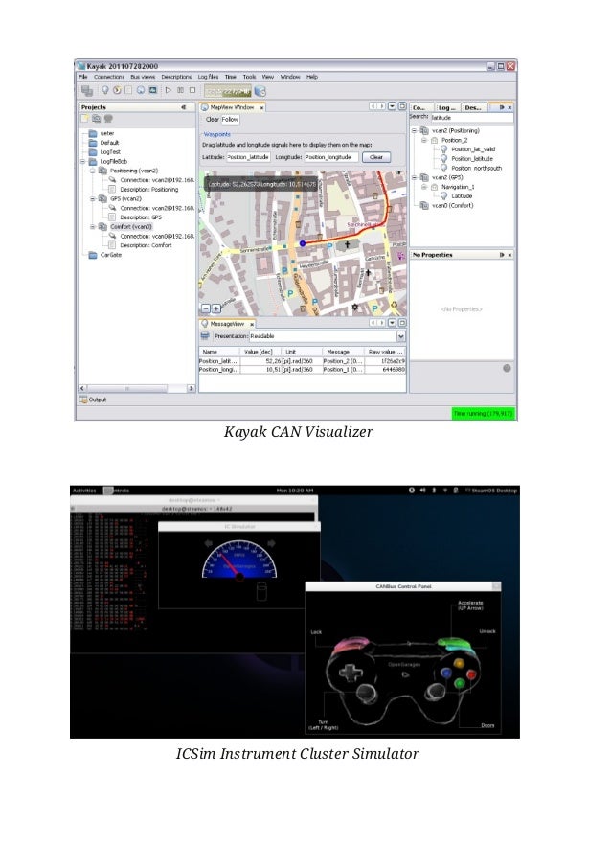
Task: Select the CarGate project folder
Action: (x=105, y=255)
